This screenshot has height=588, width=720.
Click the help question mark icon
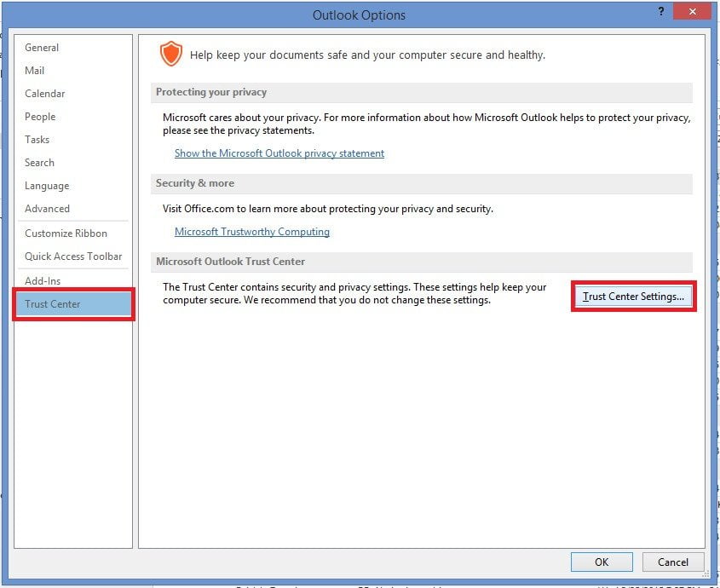(x=660, y=12)
